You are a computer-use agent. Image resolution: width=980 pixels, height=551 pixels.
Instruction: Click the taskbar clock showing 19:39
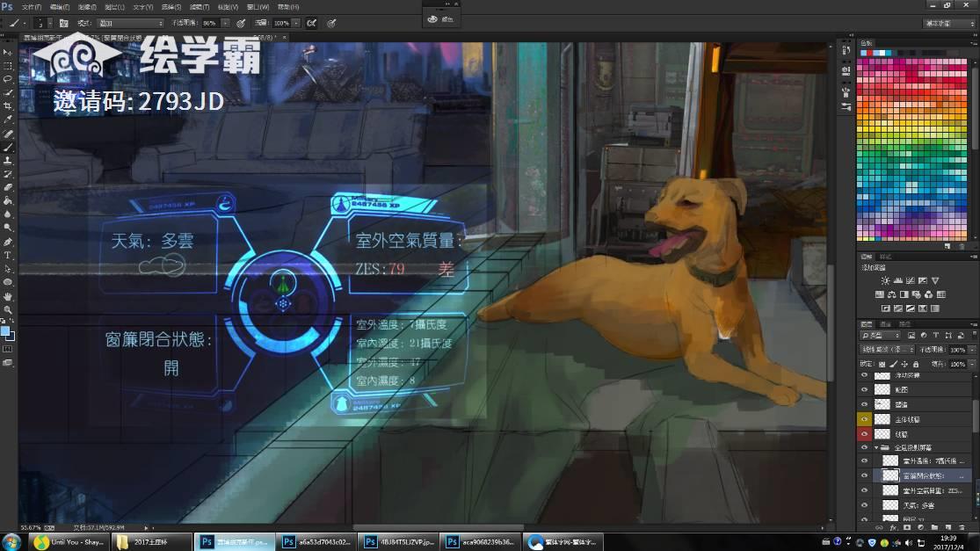pos(948,541)
